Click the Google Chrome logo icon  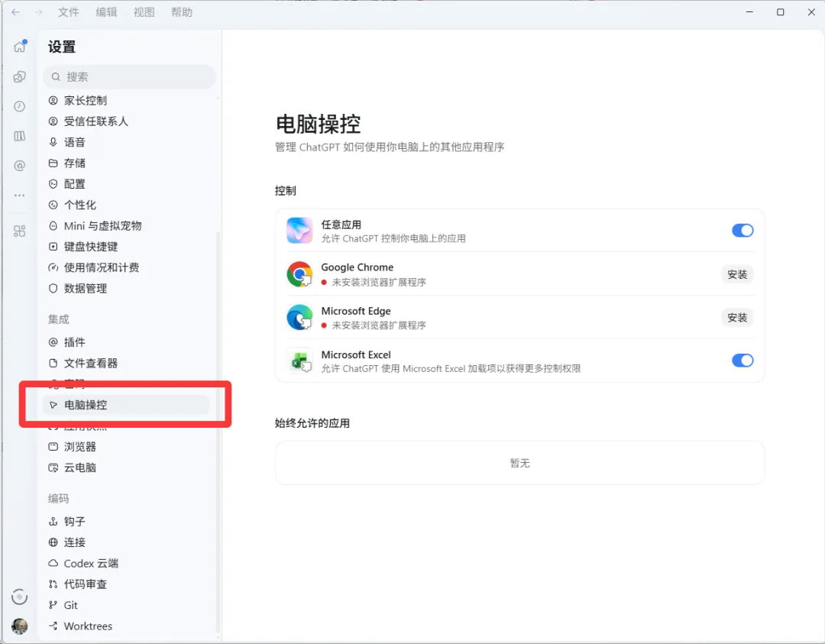299,274
